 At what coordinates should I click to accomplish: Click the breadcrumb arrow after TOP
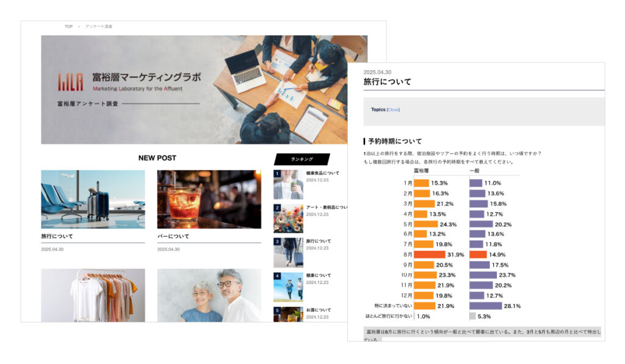pyautogui.click(x=79, y=26)
